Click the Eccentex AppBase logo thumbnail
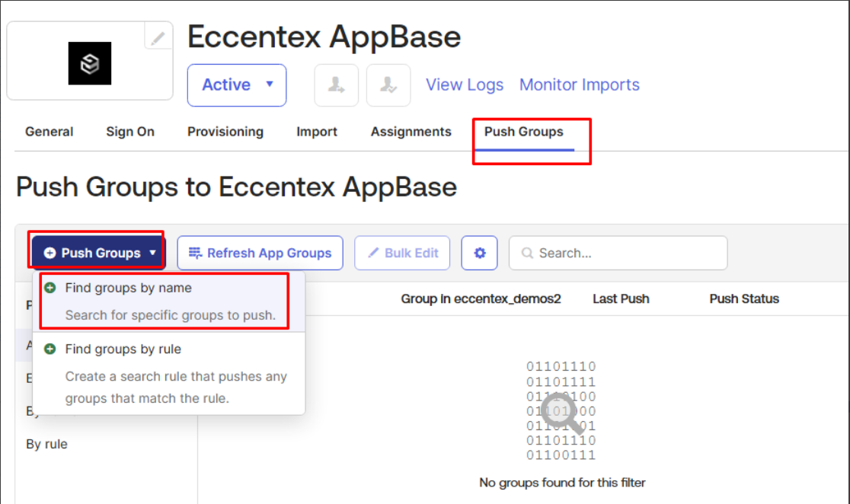This screenshot has height=504, width=850. [x=90, y=63]
